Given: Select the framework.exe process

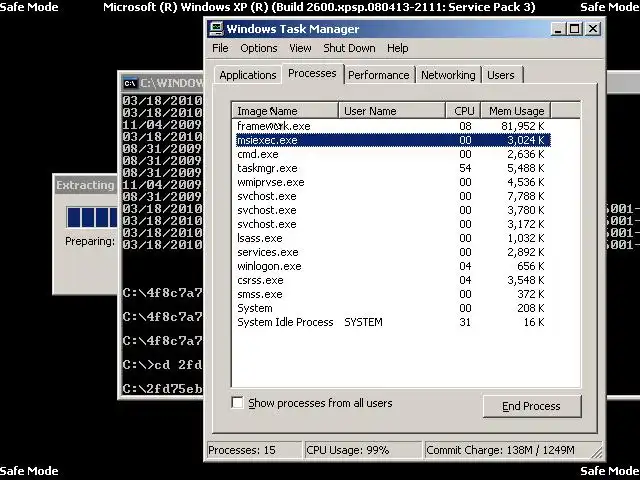Looking at the screenshot, I should (x=393, y=126).
